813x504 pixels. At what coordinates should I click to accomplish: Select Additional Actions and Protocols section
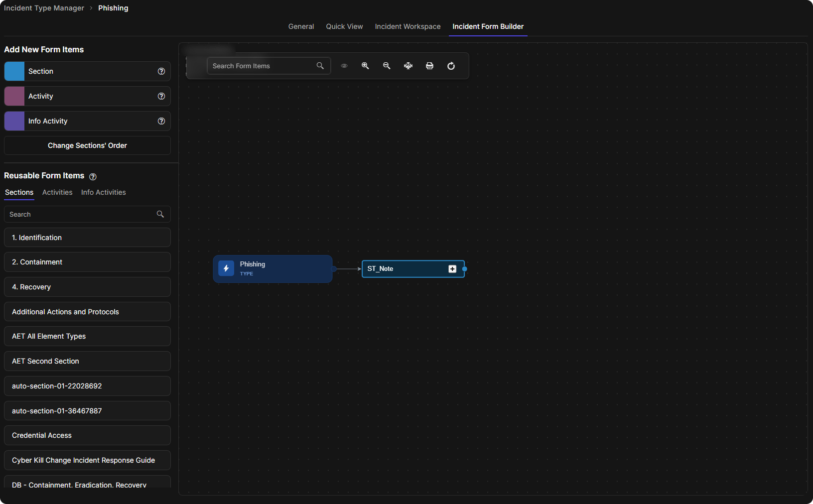[x=87, y=312]
